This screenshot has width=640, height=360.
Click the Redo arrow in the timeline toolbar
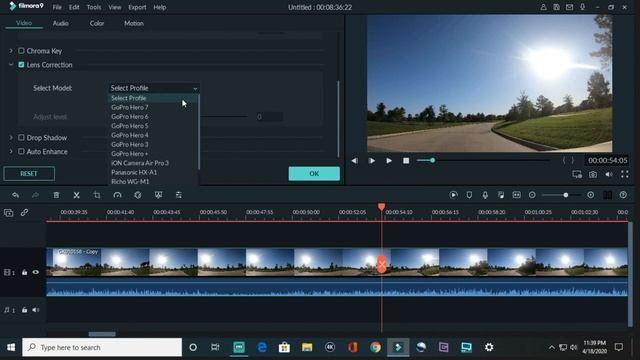(x=36, y=195)
